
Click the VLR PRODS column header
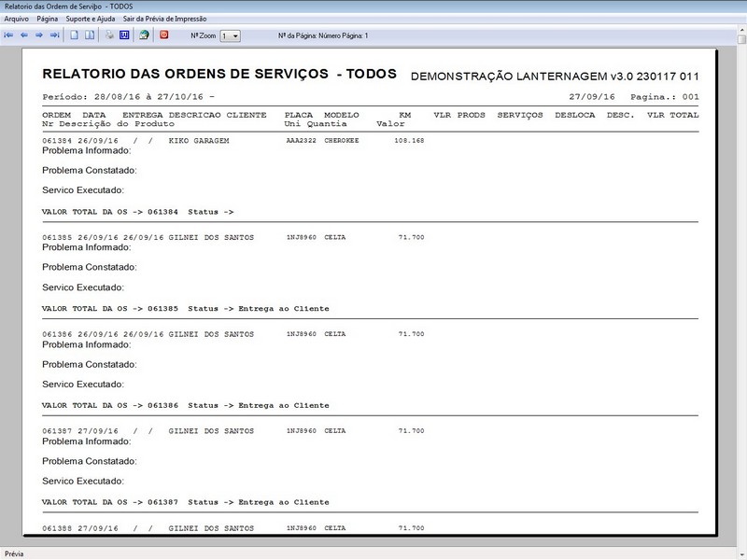459,115
